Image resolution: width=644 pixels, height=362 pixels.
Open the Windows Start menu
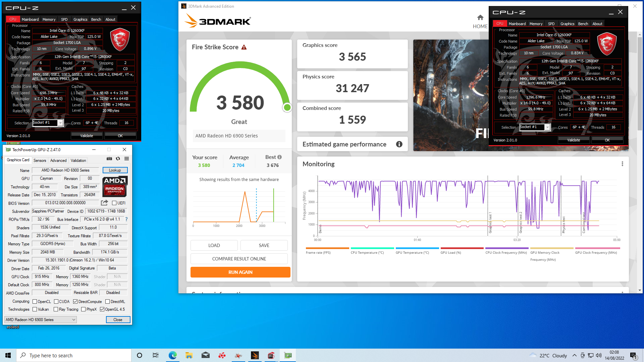(8, 355)
